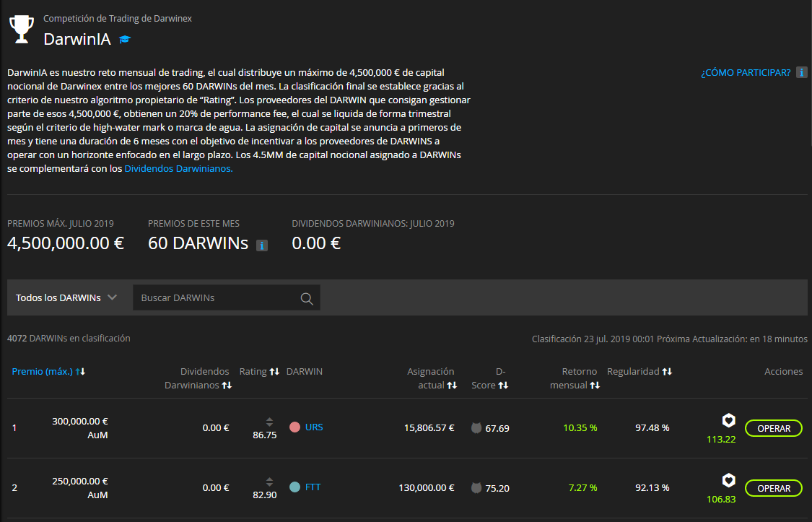This screenshot has height=522, width=812.
Task: Click the 10.35 % monthly return
Action: [x=580, y=427]
